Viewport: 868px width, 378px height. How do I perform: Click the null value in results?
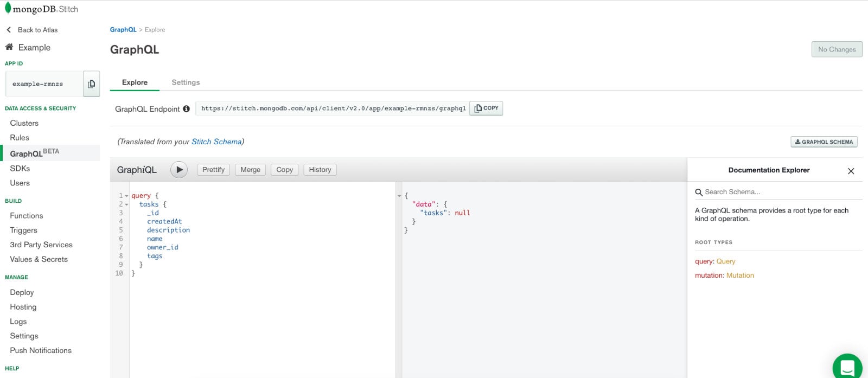pyautogui.click(x=462, y=213)
